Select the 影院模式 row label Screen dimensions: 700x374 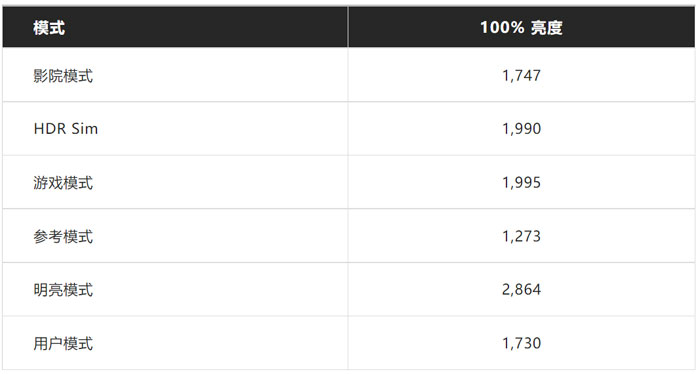pos(63,75)
